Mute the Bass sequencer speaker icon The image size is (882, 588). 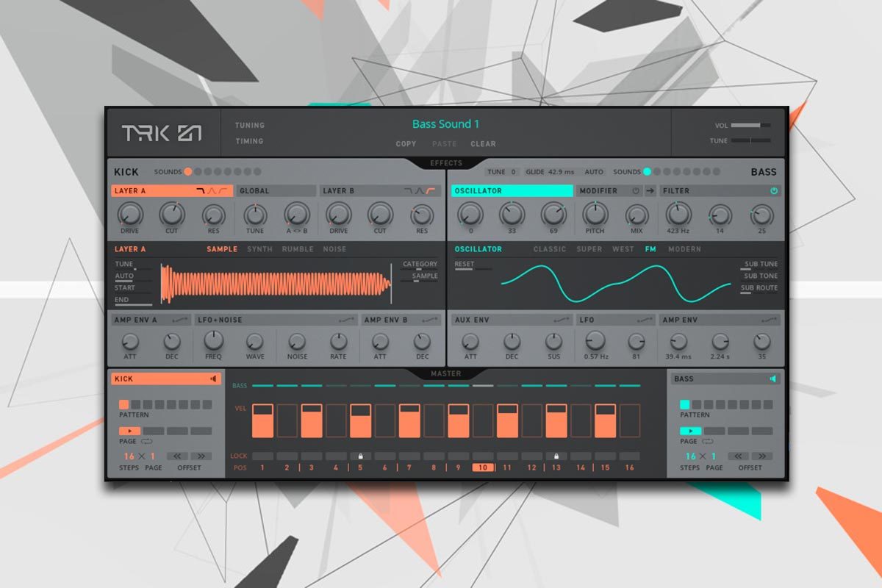pos(772,379)
